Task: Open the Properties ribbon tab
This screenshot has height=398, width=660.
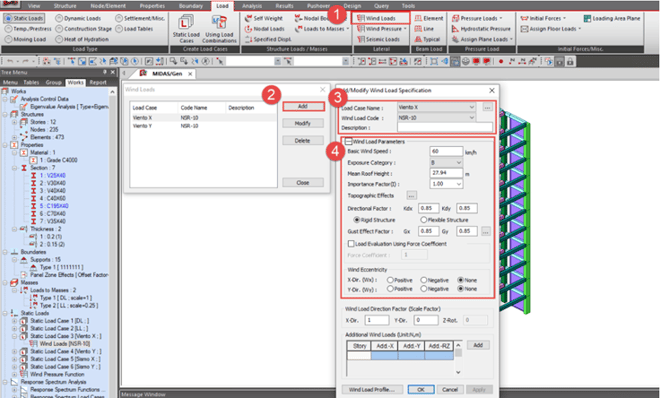Action: [152, 6]
